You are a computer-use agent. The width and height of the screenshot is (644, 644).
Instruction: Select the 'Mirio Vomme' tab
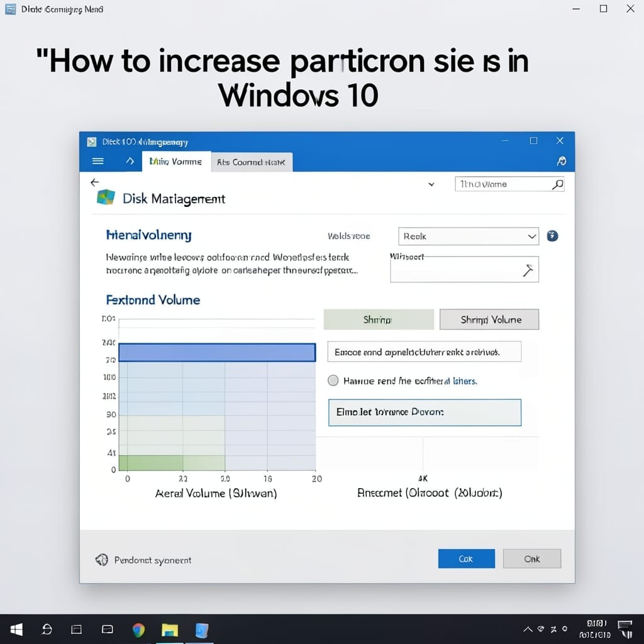point(176,162)
